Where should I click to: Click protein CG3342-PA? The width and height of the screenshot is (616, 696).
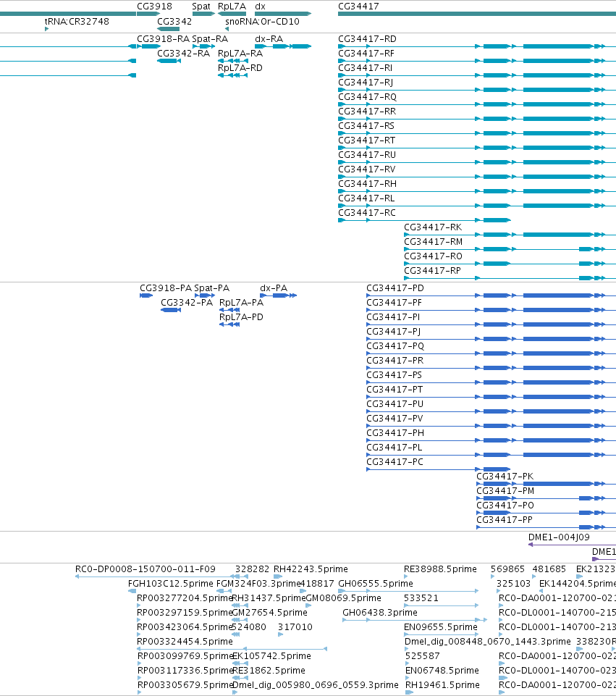point(187,303)
